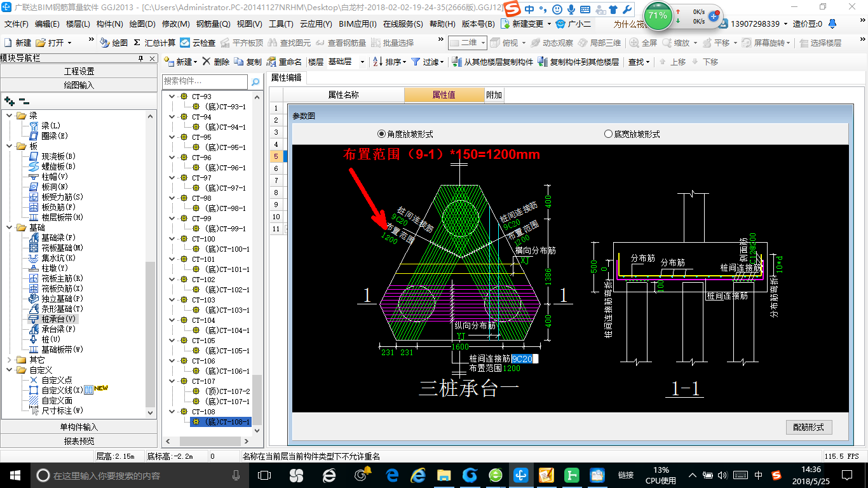The height and width of the screenshot is (488, 868).
Task: Open 过滤 filter tool
Action: point(428,62)
